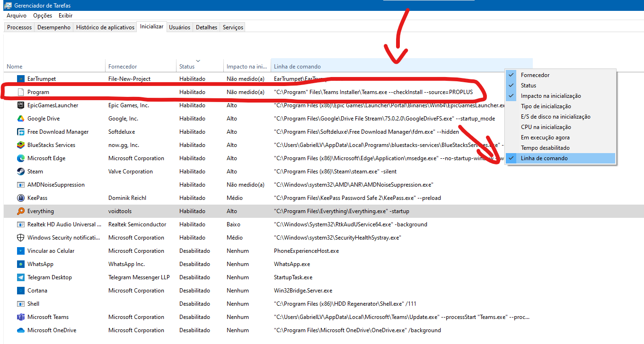
Task: Switch to the Detalhes tab
Action: [206, 27]
